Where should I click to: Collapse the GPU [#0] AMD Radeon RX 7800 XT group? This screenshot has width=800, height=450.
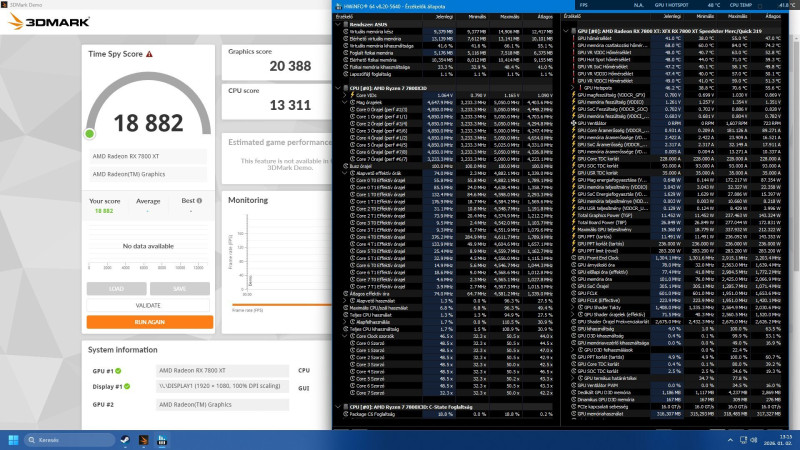click(566, 31)
